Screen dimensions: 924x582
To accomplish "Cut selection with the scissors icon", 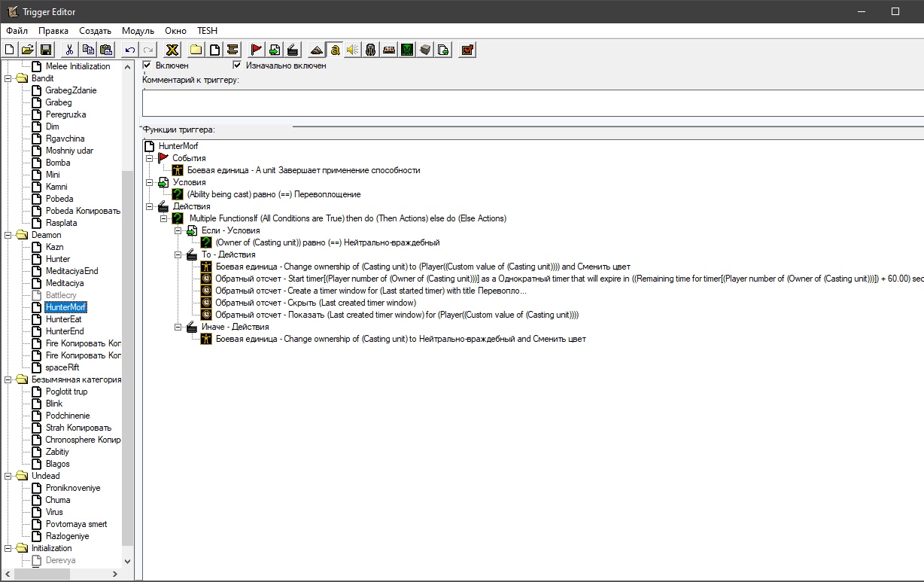I will pyautogui.click(x=70, y=50).
